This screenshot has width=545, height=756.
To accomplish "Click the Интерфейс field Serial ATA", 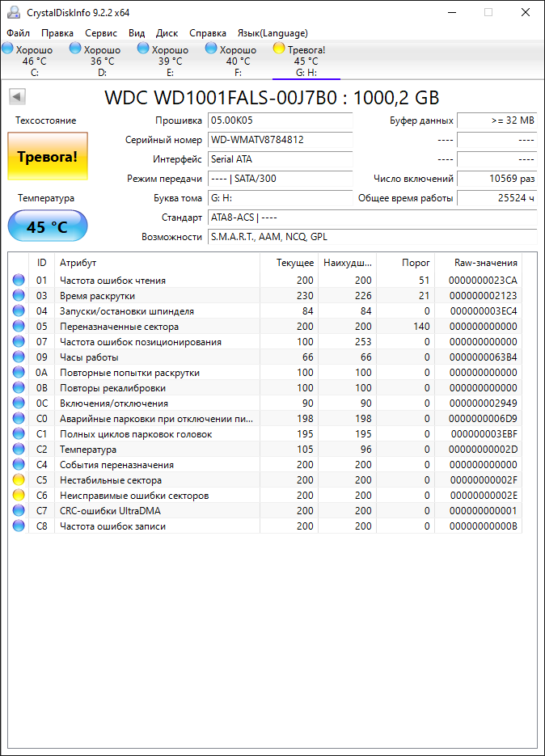I will coord(281,159).
